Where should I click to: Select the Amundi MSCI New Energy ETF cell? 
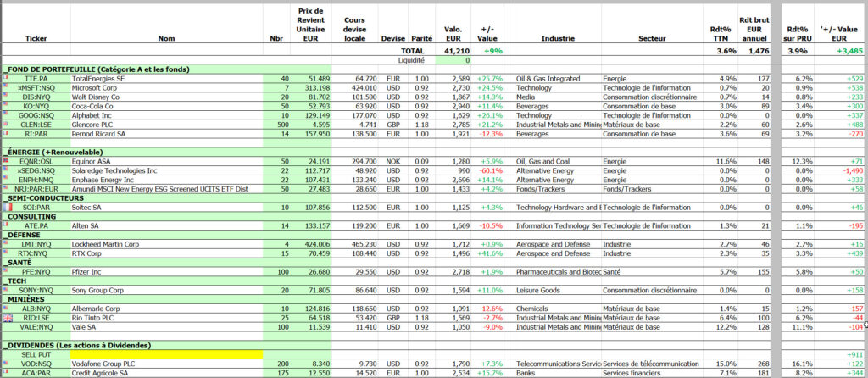[x=167, y=189]
